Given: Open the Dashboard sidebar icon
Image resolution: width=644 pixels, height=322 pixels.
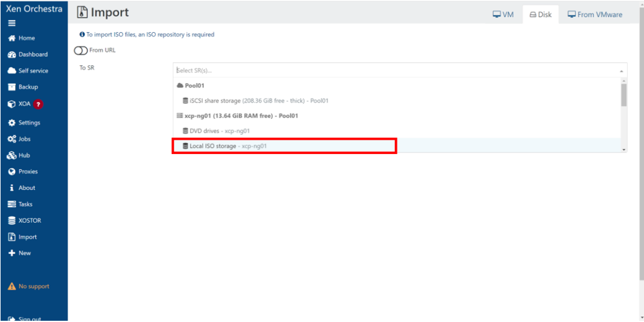Looking at the screenshot, I should point(11,55).
